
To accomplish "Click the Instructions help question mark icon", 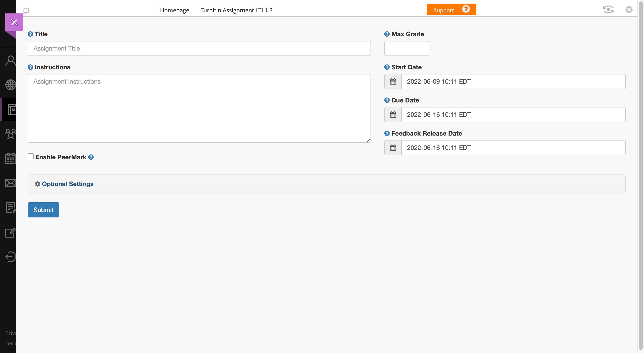I will click(x=30, y=67).
